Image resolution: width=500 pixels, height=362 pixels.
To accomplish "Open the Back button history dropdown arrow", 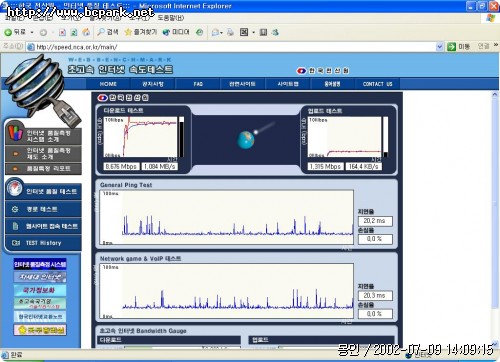I will [32, 32].
